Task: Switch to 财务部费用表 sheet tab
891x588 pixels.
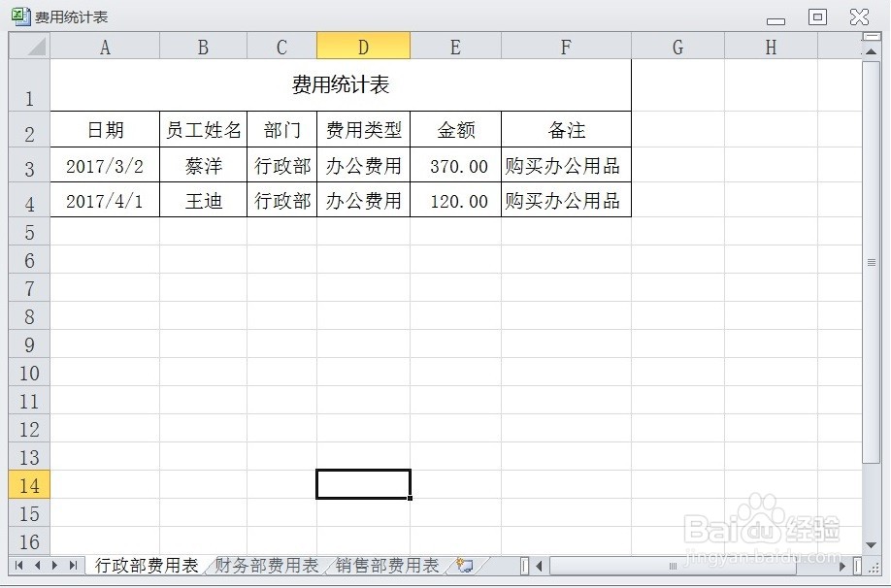Action: pos(266,566)
